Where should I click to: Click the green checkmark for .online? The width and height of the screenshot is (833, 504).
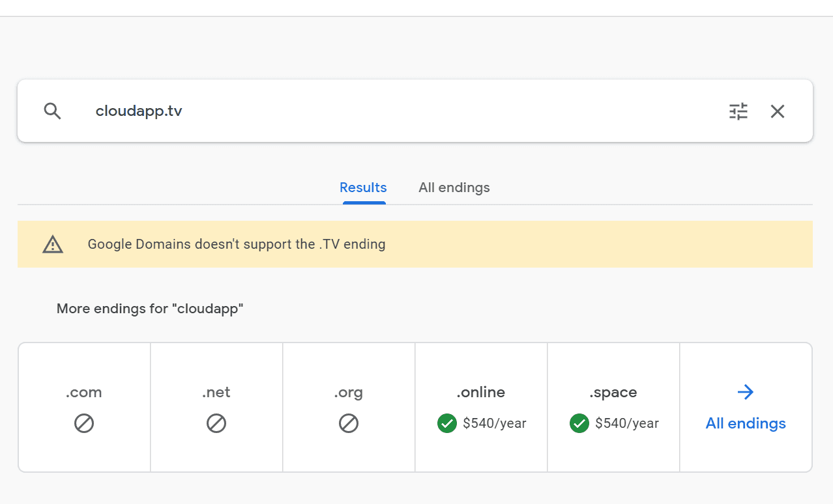[x=446, y=423]
